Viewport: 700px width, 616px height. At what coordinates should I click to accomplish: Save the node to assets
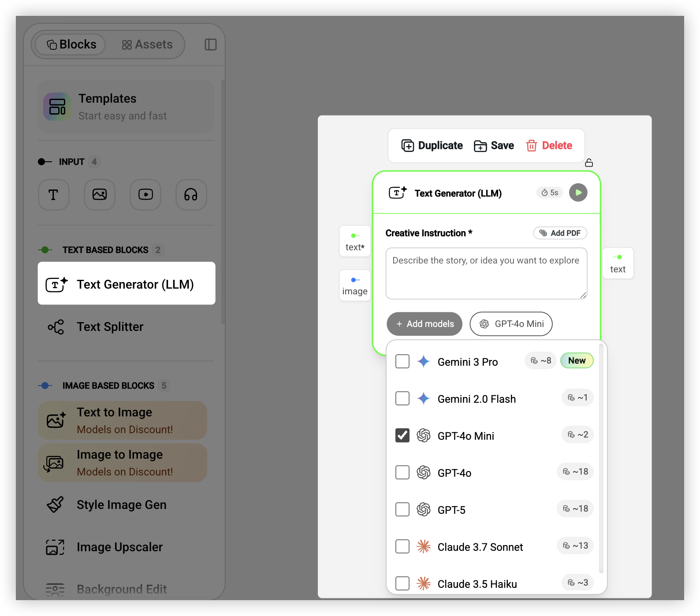pos(494,145)
